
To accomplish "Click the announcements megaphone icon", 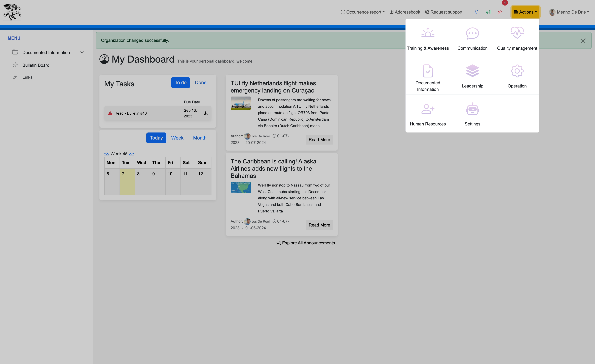I will tap(488, 12).
